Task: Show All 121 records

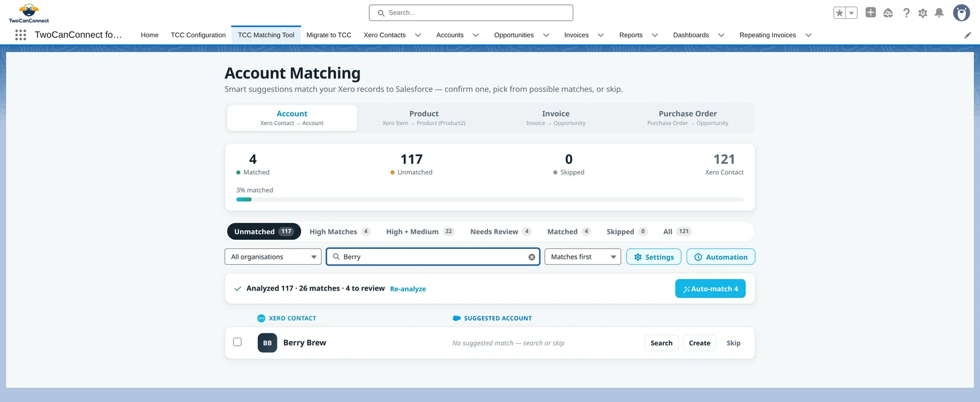Action: click(x=677, y=231)
